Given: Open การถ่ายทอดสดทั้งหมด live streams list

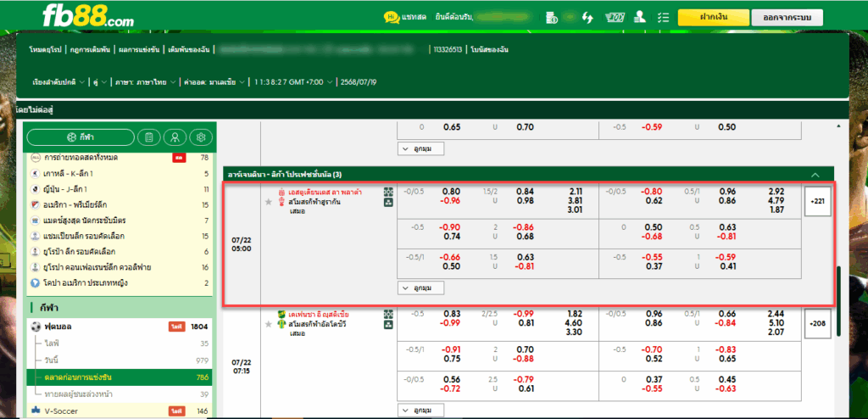Looking at the screenshot, I should point(119,158).
